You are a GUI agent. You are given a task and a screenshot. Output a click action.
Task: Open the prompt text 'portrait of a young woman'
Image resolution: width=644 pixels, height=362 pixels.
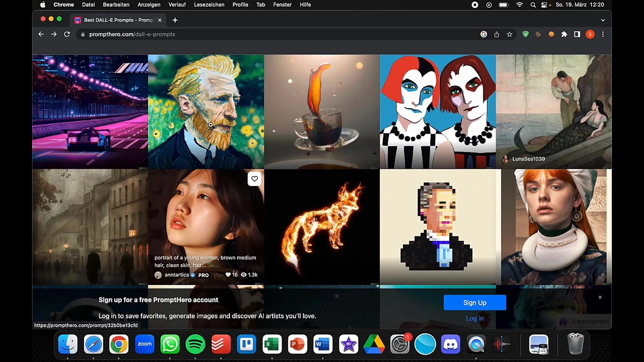click(x=205, y=261)
